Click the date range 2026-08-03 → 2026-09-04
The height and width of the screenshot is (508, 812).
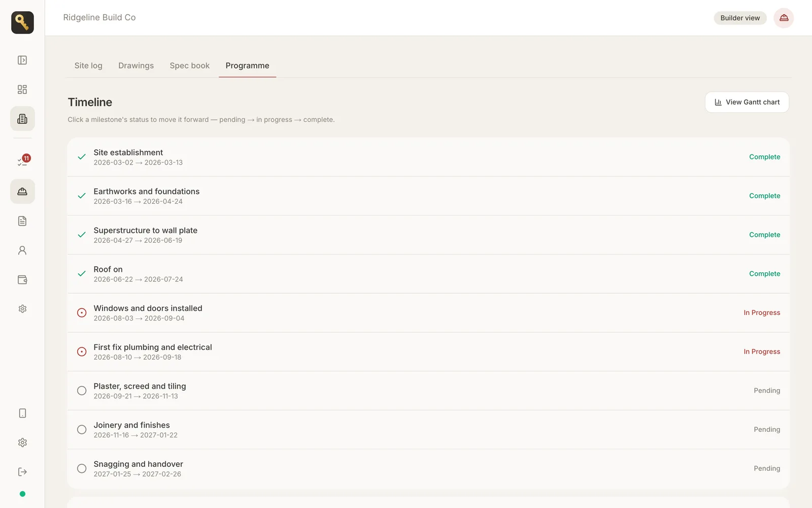click(x=139, y=319)
